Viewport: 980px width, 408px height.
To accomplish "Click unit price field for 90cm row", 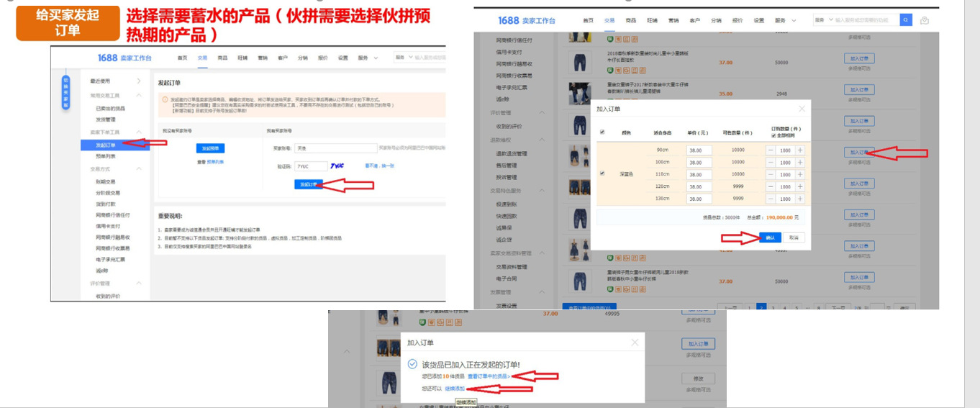I will (x=699, y=150).
